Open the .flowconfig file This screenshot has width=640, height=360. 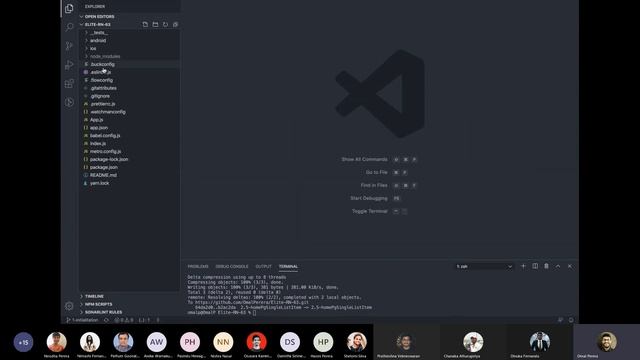101,80
